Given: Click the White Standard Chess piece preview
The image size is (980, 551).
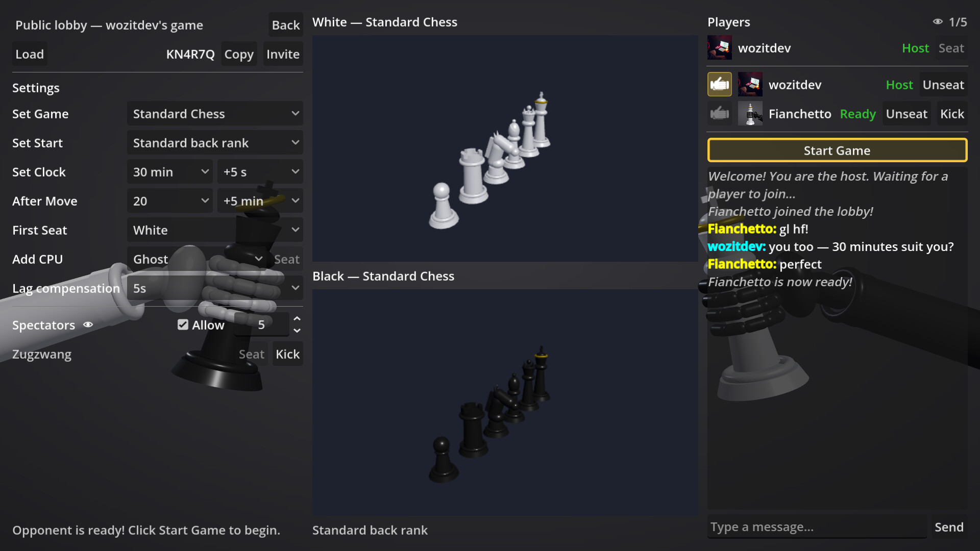Looking at the screenshot, I should click(505, 148).
